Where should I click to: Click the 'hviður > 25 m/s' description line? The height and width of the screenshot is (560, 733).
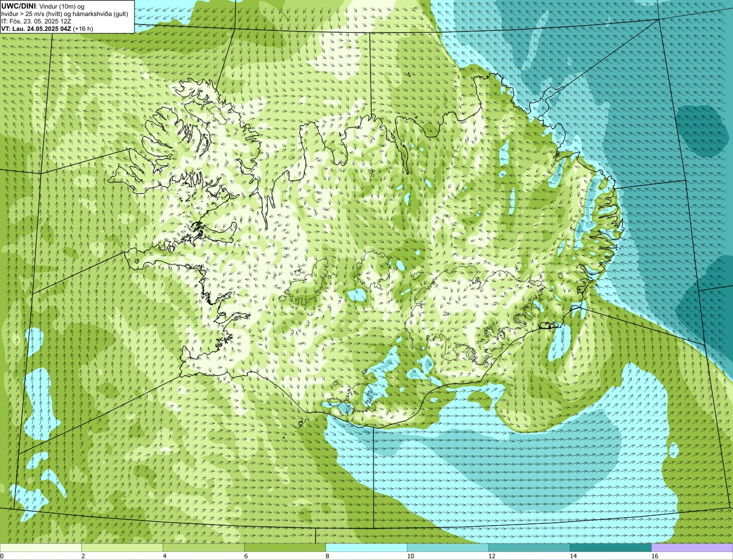tap(65, 13)
